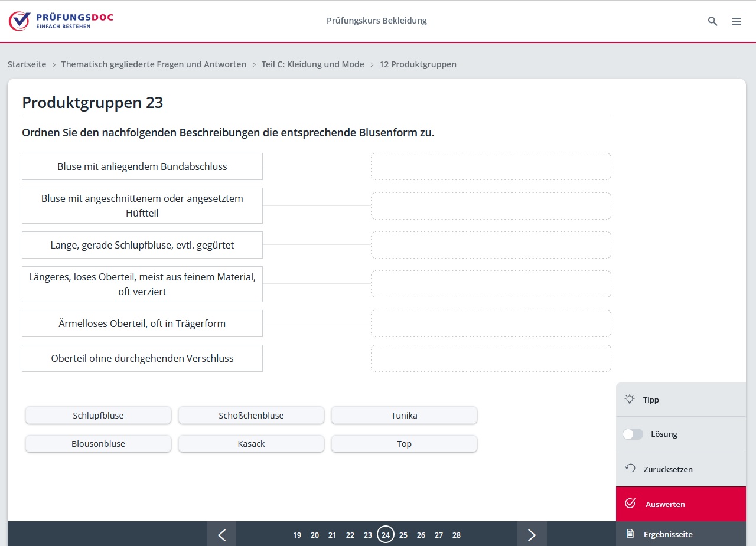Screen dimensions: 756x546
Task: Select the Schößchenbluse answer chip
Action: click(x=251, y=416)
